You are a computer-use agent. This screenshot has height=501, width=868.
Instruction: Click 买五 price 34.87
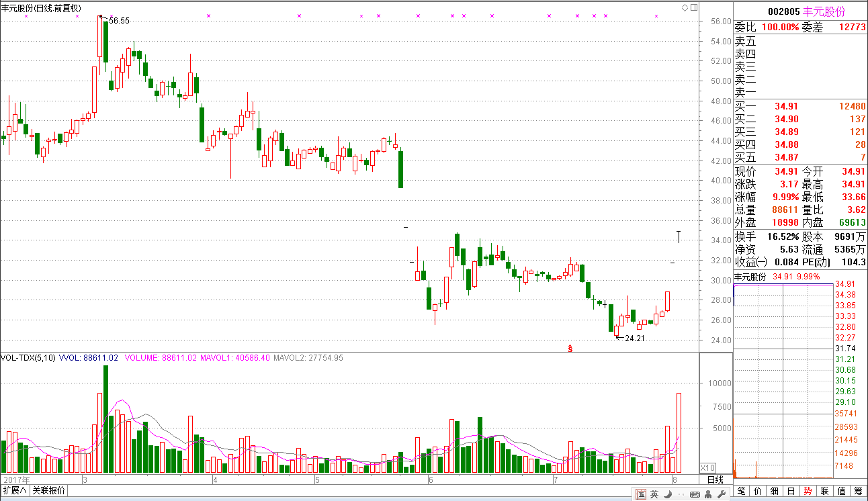[x=786, y=157]
